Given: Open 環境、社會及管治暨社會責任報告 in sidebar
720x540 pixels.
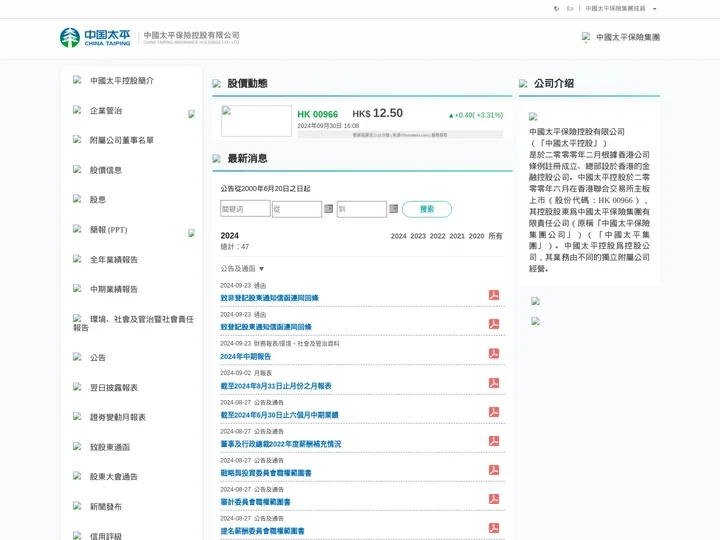Looking at the screenshot, I should [134, 323].
